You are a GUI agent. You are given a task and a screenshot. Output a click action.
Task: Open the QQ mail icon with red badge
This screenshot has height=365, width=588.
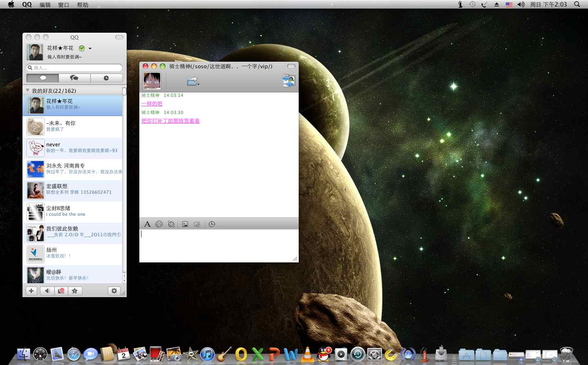point(61,291)
